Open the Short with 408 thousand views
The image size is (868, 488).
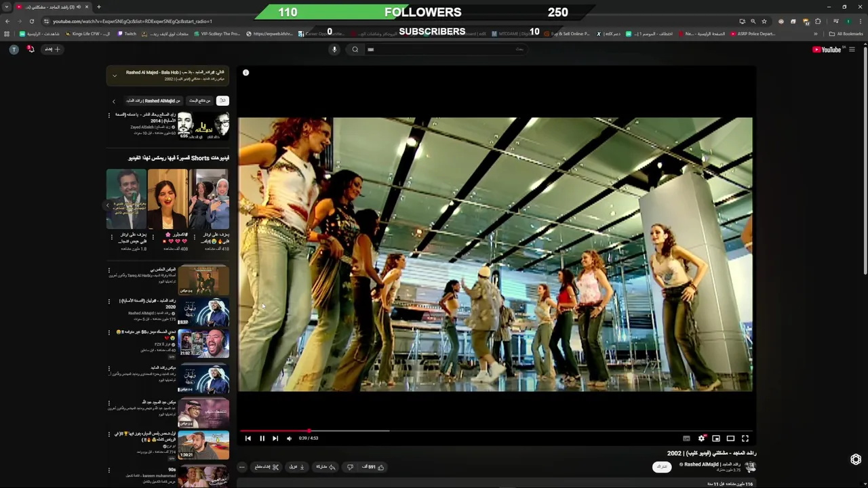pyautogui.click(x=167, y=199)
